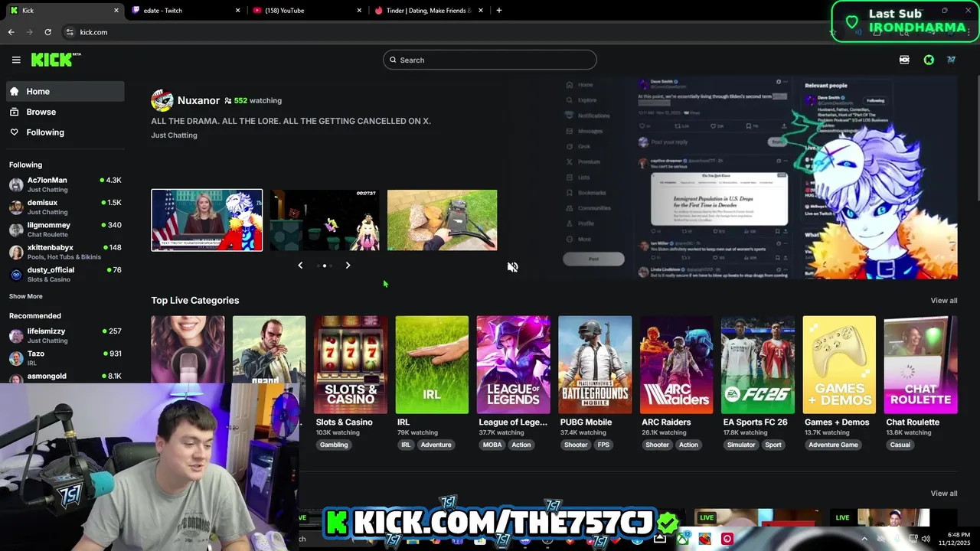Image resolution: width=980 pixels, height=551 pixels.
Task: Click the lower View all link above live streams
Action: [943, 494]
